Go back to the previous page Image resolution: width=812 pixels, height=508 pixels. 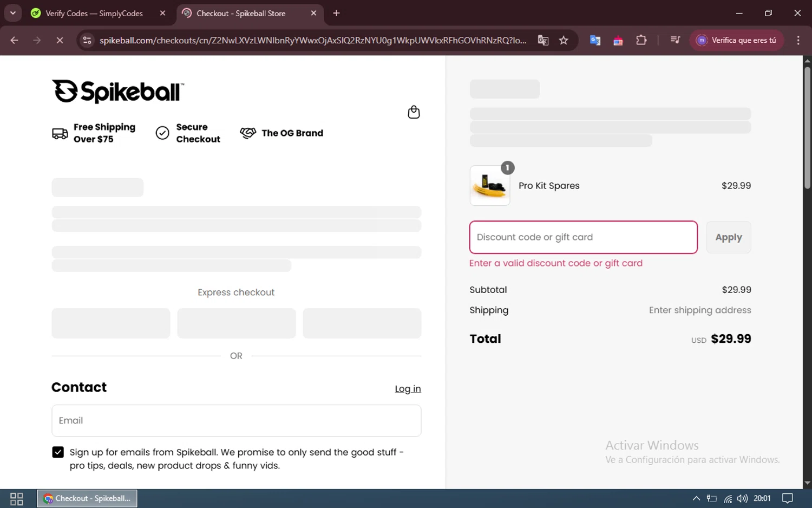15,40
